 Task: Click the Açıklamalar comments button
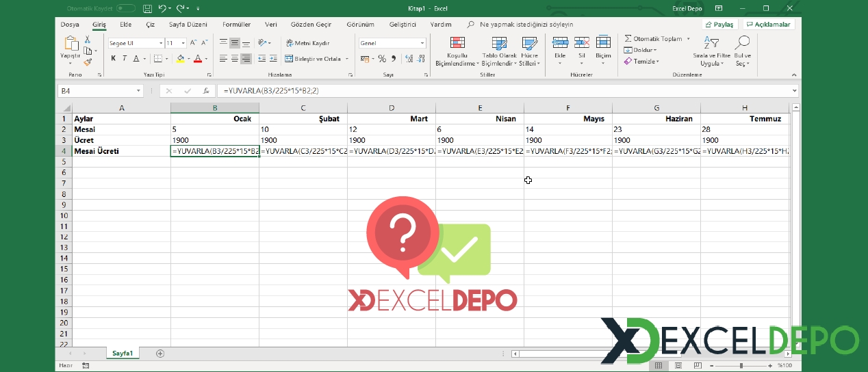(767, 24)
